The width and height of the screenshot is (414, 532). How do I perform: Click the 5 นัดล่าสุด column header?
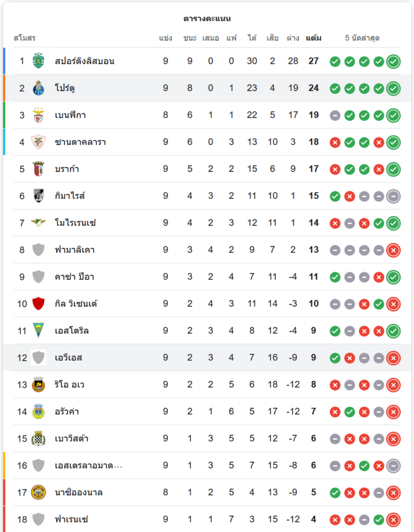click(362, 38)
